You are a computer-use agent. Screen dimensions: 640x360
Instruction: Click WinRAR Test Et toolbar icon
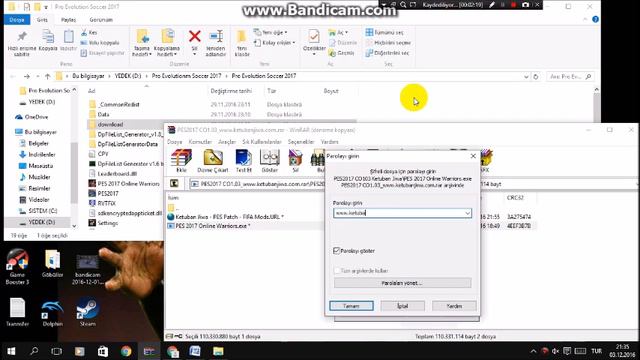[243, 158]
